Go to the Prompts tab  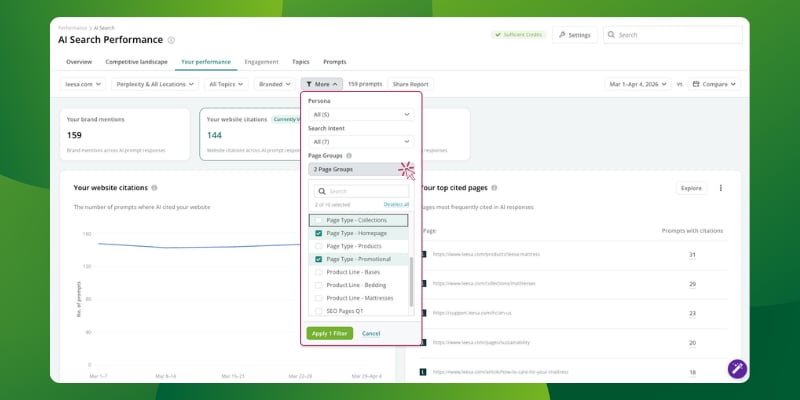point(335,62)
